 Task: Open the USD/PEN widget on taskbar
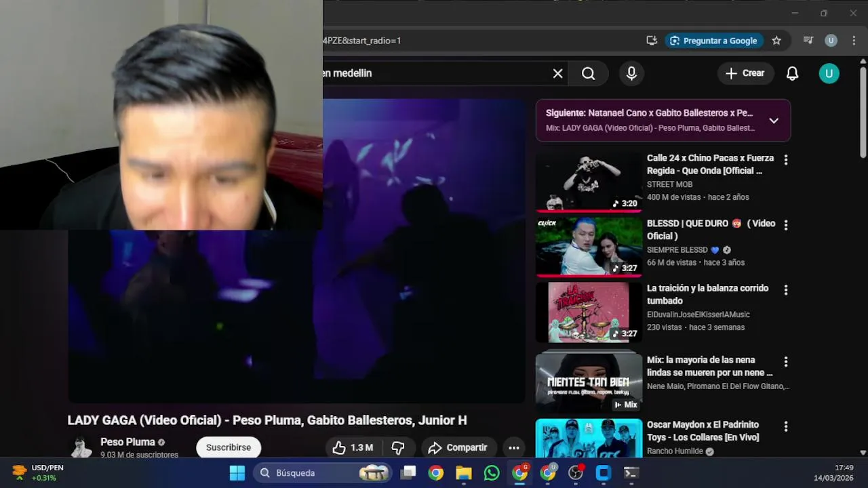(x=39, y=472)
